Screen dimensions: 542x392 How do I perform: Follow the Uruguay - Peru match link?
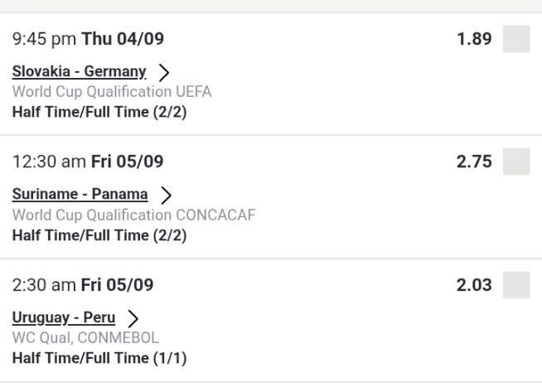(64, 318)
